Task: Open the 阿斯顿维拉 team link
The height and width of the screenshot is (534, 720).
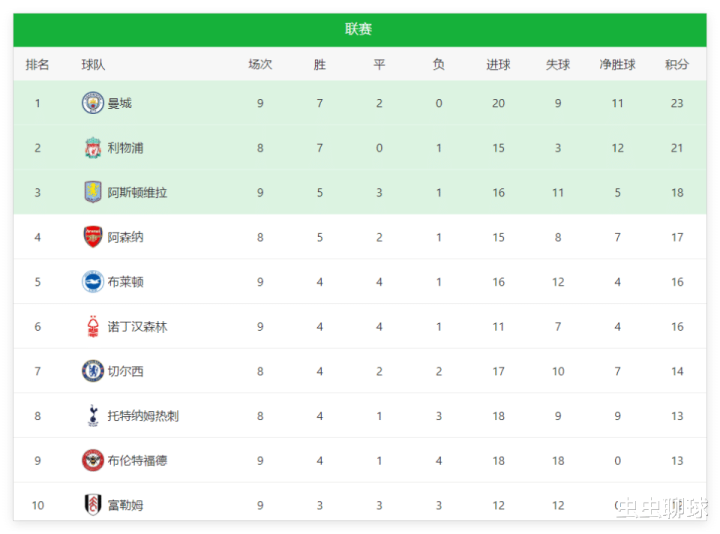Action: pyautogui.click(x=137, y=192)
